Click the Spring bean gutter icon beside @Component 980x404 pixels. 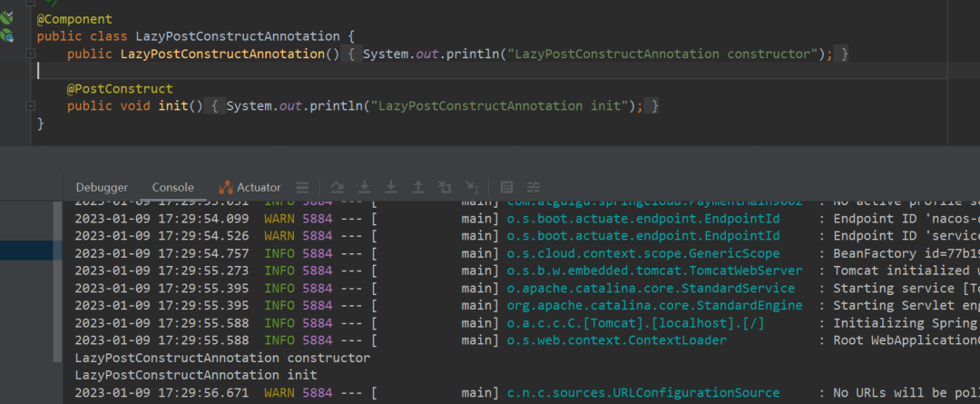coord(7,19)
